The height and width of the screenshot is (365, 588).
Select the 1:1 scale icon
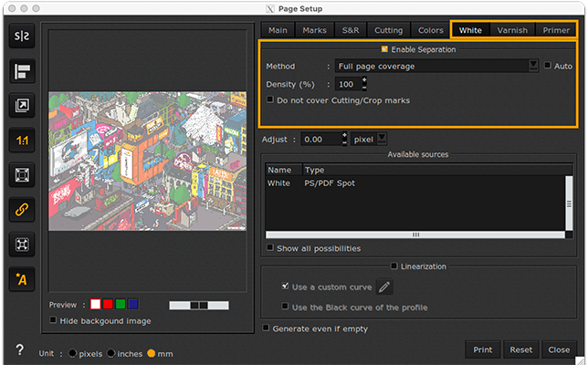tap(21, 141)
